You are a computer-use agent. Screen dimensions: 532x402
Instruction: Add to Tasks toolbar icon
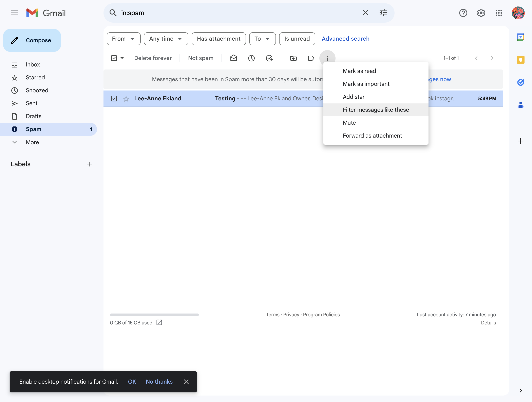269,58
